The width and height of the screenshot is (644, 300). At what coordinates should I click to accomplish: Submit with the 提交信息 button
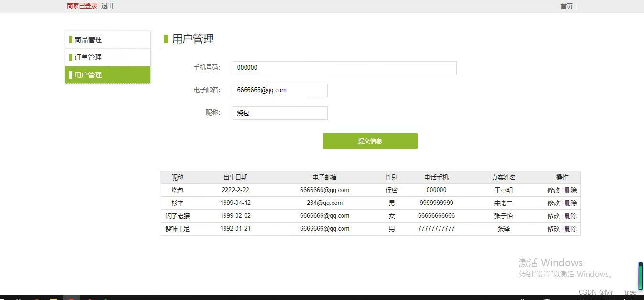tap(370, 141)
